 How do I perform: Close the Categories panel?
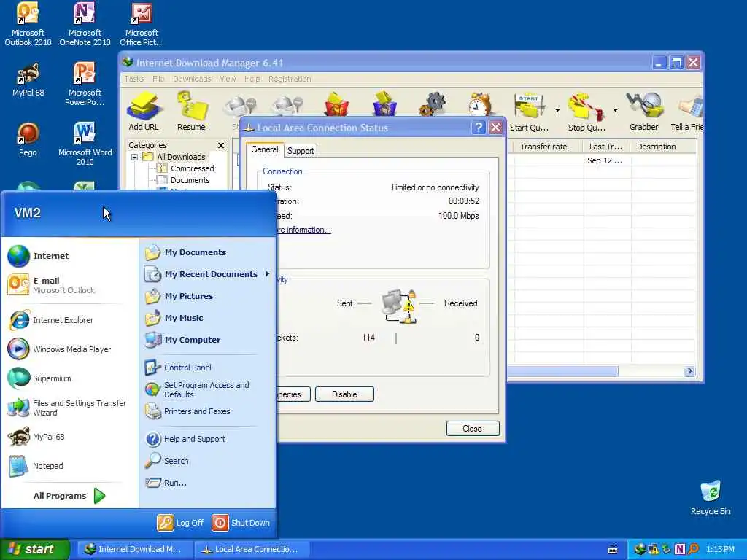tap(220, 145)
